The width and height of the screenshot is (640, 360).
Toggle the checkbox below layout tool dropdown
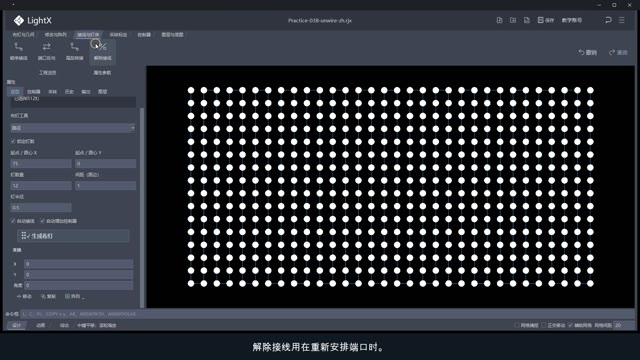[x=13, y=141]
